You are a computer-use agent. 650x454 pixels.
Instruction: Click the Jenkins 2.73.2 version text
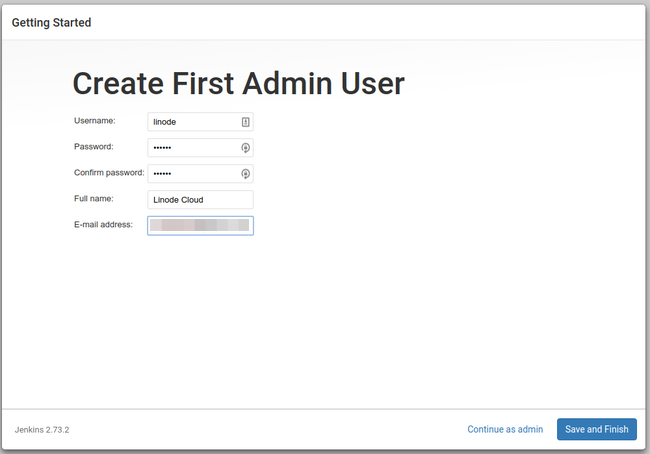tap(42, 430)
